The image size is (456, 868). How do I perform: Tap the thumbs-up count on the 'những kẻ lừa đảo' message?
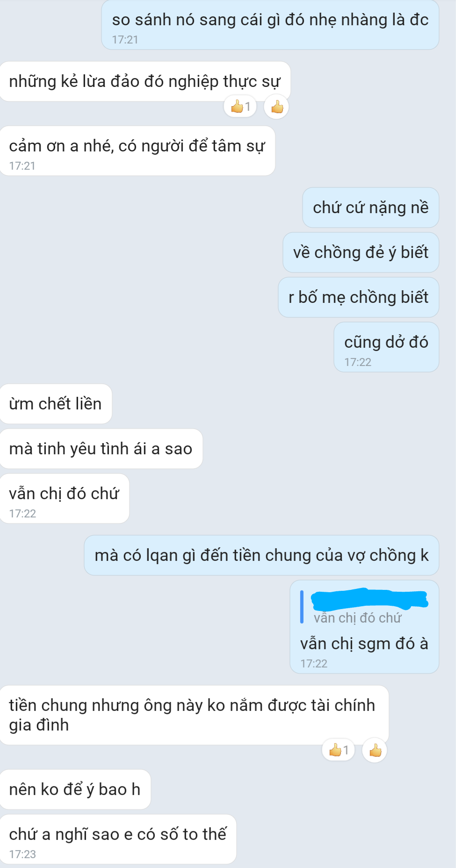click(240, 107)
